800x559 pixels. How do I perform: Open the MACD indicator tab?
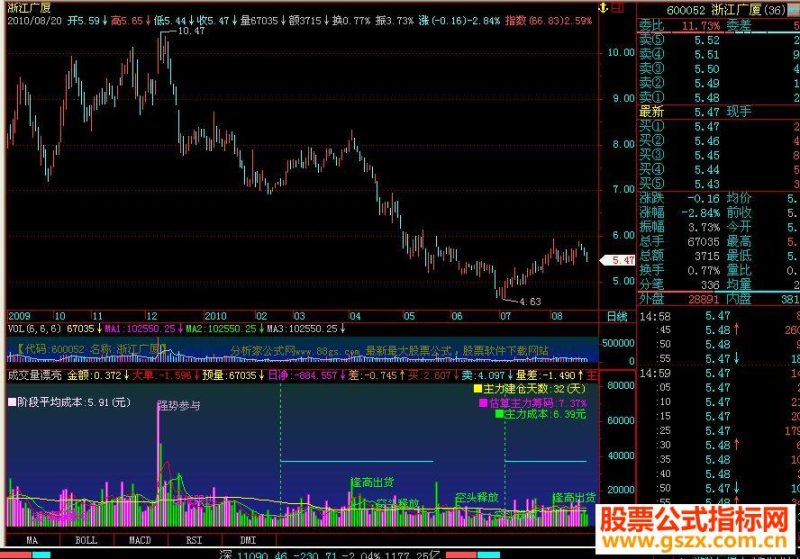140,540
